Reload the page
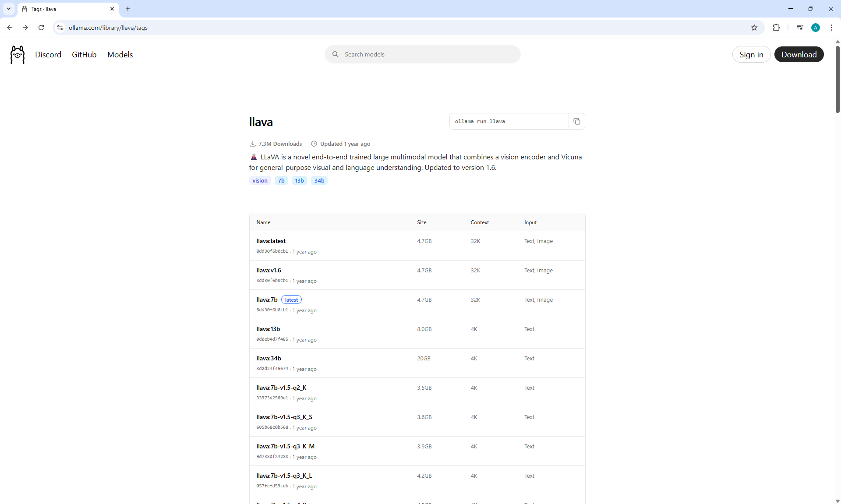This screenshot has width=841, height=504. 41,28
